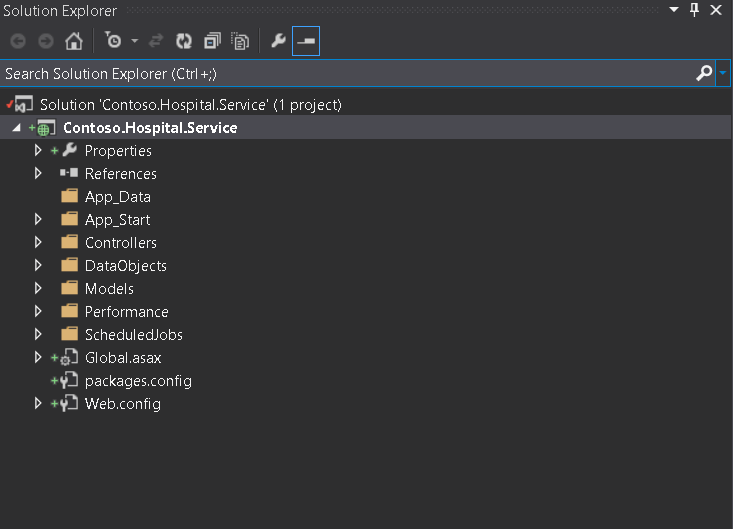Screen dimensions: 733x529
Task: Expand the Web.config node
Action: (x=38, y=403)
